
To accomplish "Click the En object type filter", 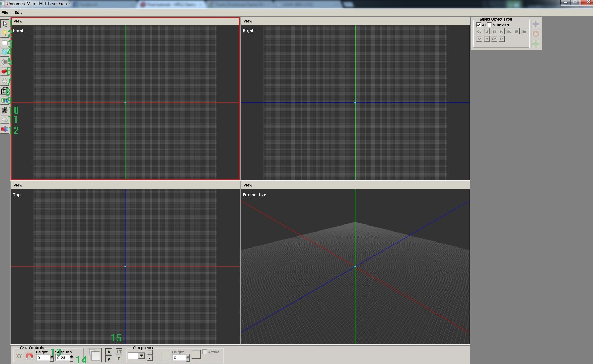I will click(x=524, y=32).
